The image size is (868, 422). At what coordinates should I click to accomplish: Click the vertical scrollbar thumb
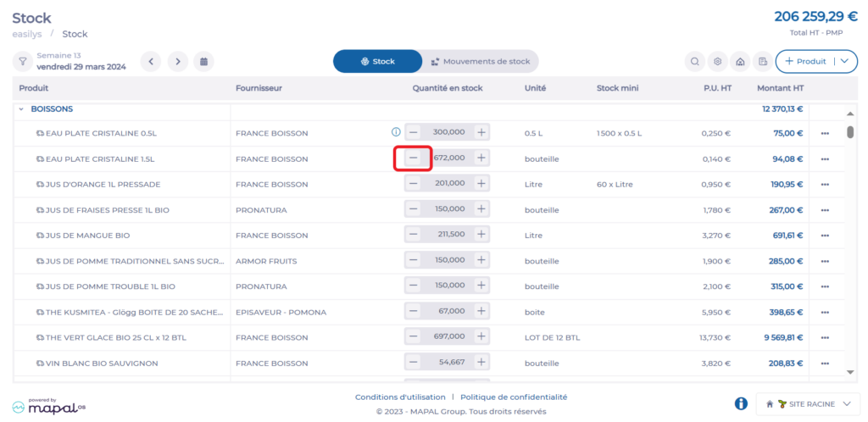click(850, 132)
